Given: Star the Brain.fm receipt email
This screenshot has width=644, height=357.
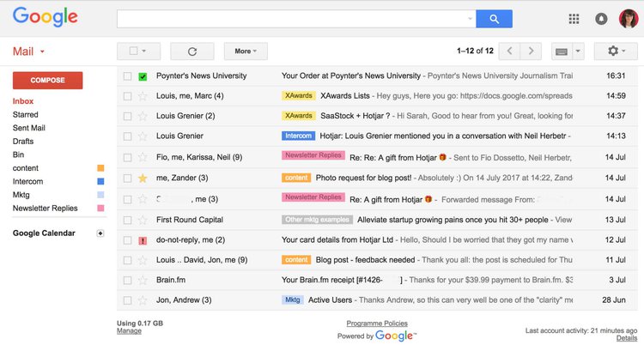Looking at the screenshot, I should [x=143, y=281].
